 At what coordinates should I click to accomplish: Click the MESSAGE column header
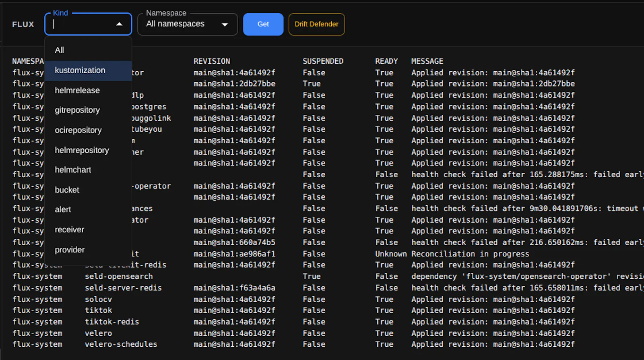click(x=427, y=61)
